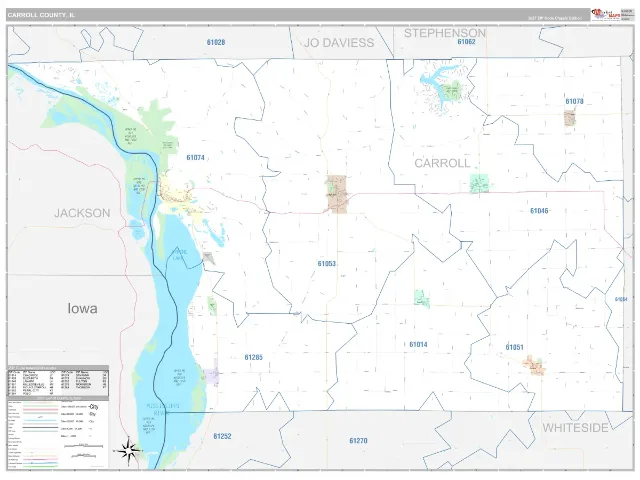
Task: Click the brown town area below 61078
Action: pos(570,118)
